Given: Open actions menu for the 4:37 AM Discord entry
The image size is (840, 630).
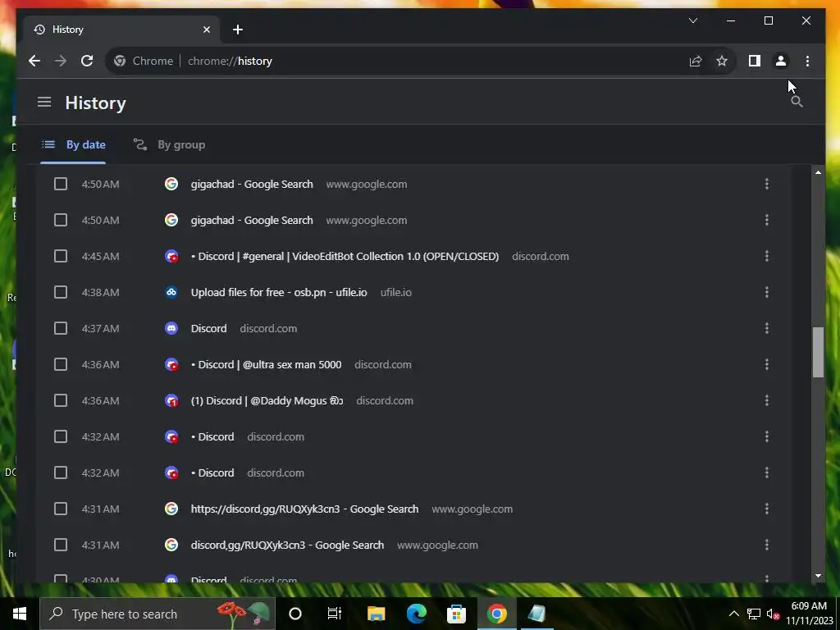Looking at the screenshot, I should [x=767, y=328].
